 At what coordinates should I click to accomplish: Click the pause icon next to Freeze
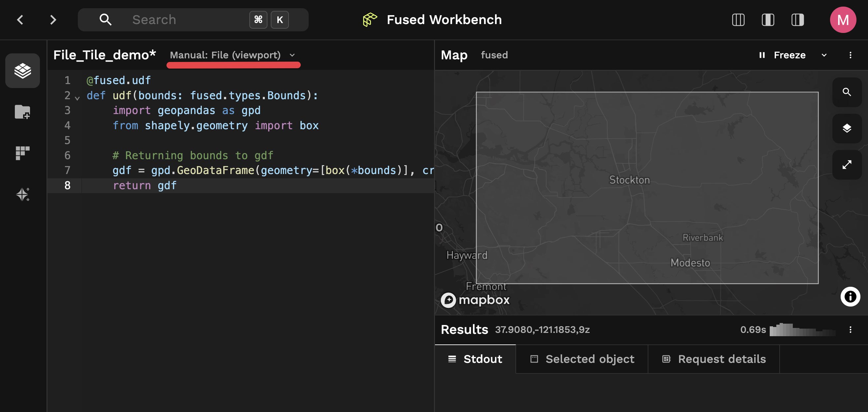coord(762,55)
